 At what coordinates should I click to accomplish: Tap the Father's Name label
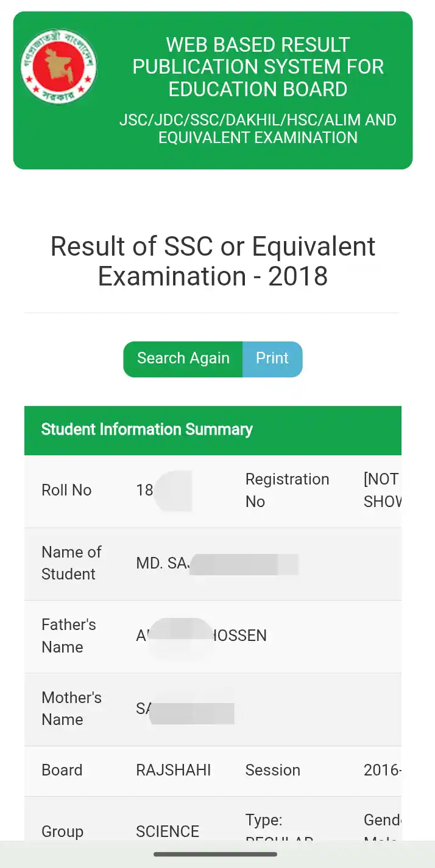(x=69, y=635)
